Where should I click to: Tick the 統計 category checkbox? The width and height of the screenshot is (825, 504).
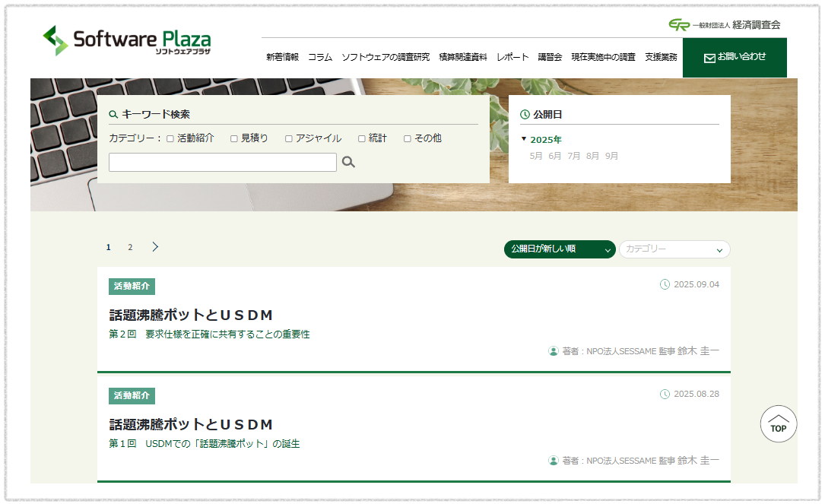362,139
